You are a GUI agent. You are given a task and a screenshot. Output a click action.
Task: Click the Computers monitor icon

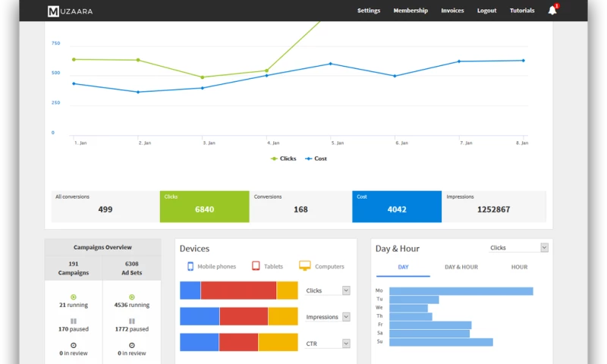point(305,266)
